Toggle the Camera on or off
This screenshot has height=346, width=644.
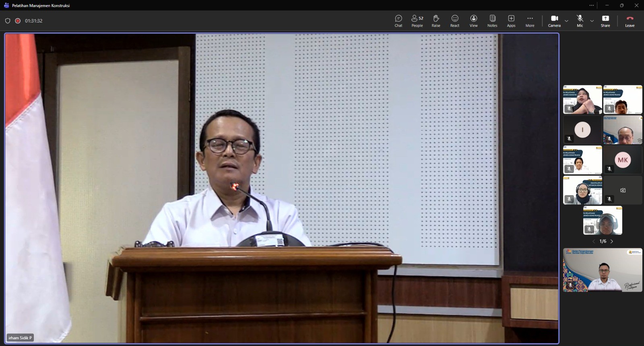pos(554,21)
